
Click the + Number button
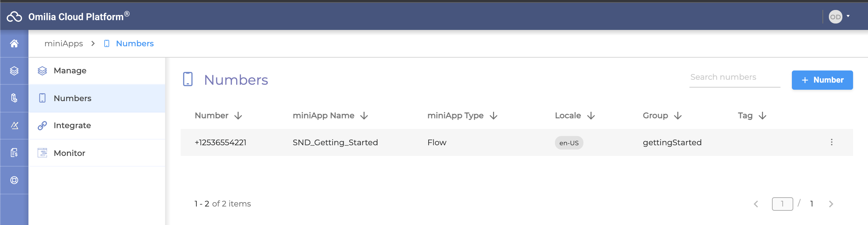coord(822,80)
